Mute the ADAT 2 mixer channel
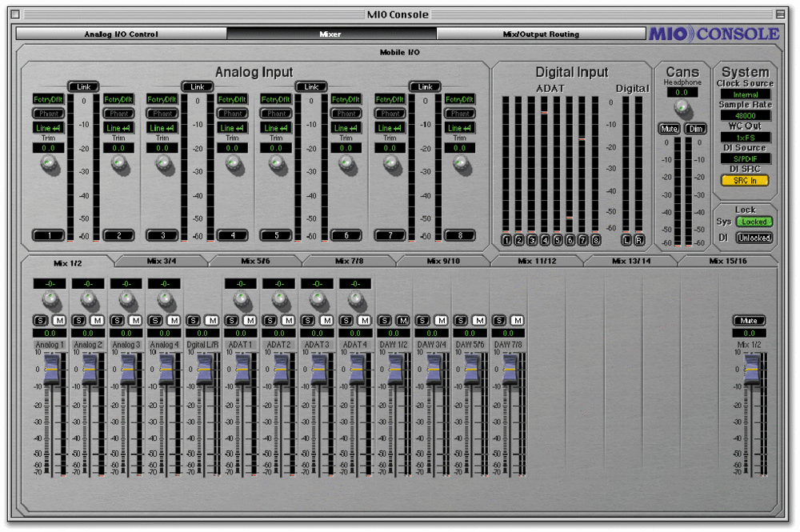This screenshot has width=800, height=532. tap(288, 320)
